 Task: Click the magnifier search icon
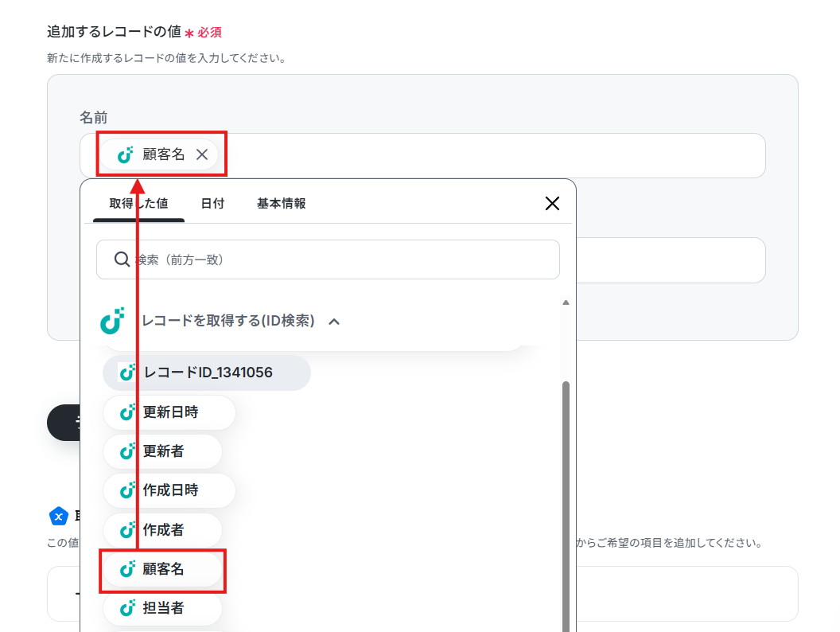tap(122, 259)
